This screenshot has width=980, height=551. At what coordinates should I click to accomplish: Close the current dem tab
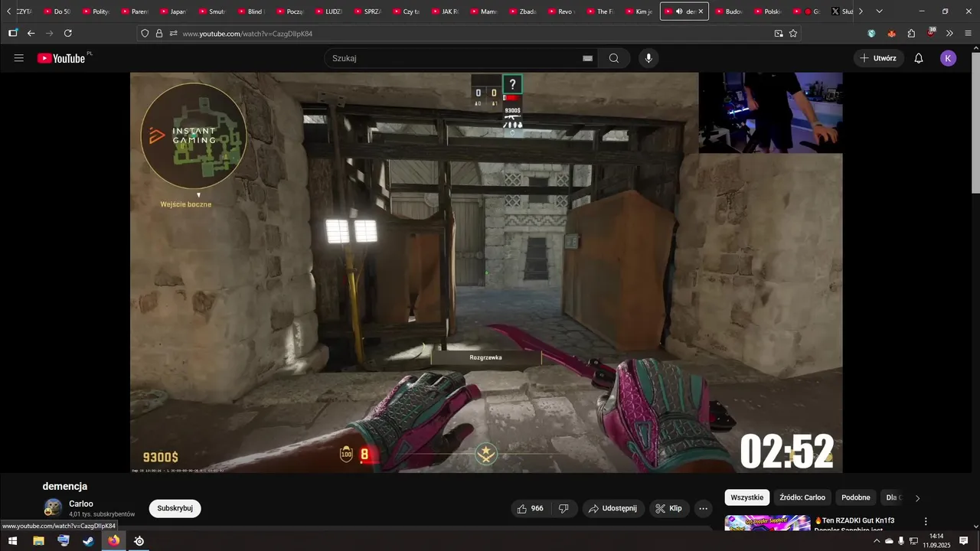(701, 11)
